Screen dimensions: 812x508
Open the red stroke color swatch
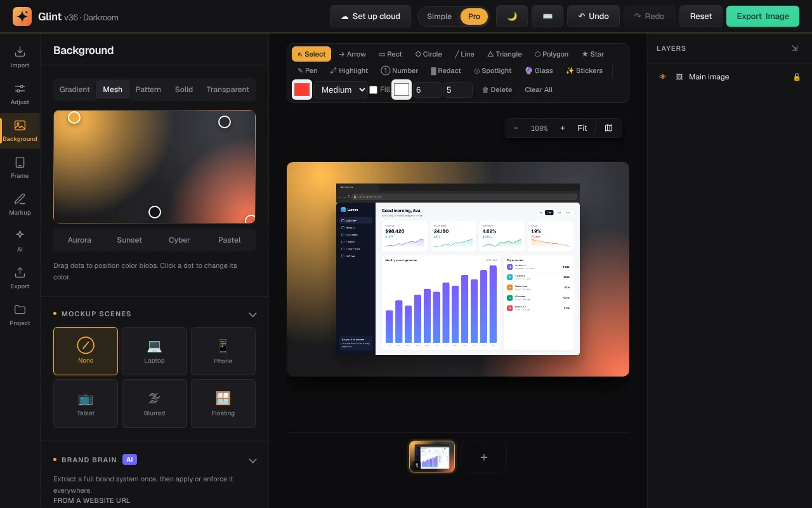pos(302,90)
